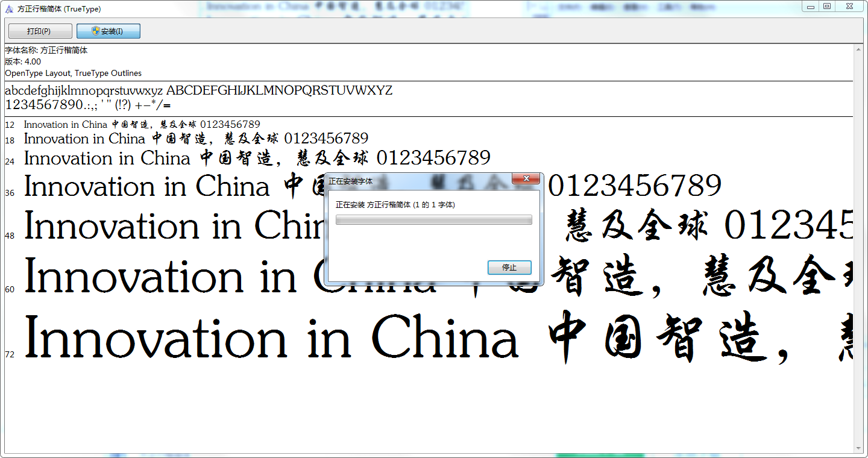Click the 24-point font sample line
This screenshot has width=868, height=458.
(257, 158)
